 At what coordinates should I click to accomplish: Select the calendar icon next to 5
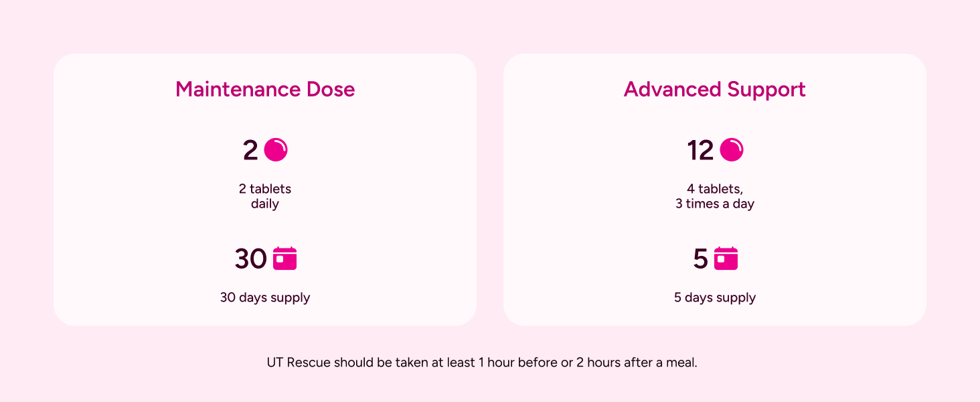coord(726,259)
